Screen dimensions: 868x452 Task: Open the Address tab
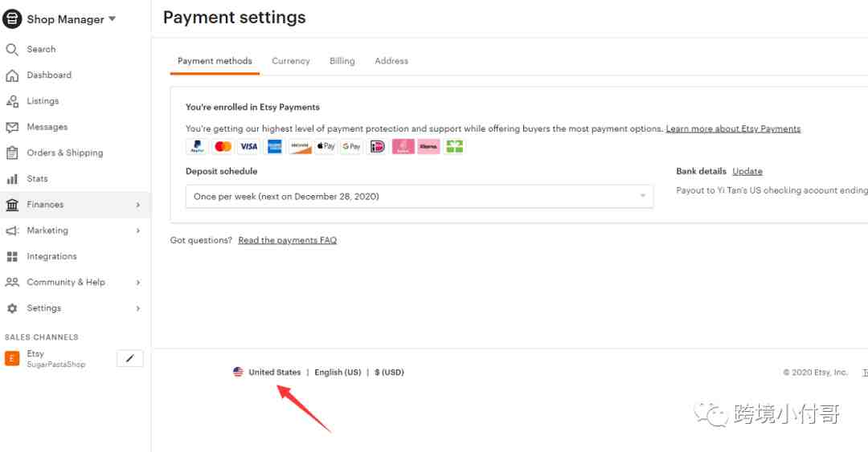391,61
